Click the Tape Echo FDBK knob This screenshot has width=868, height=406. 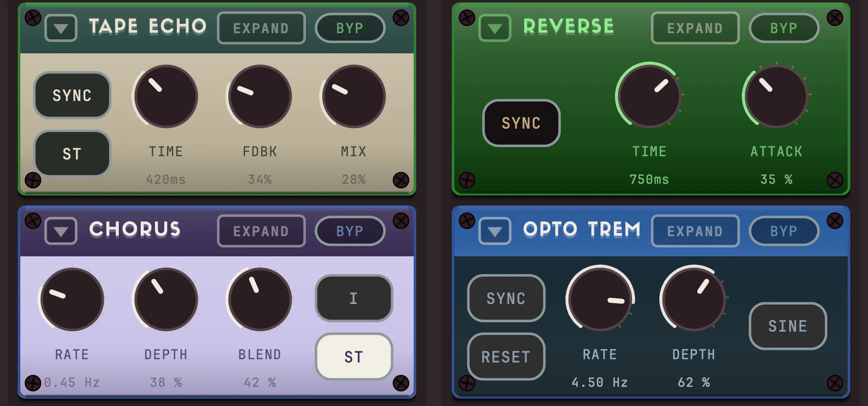coord(260,96)
